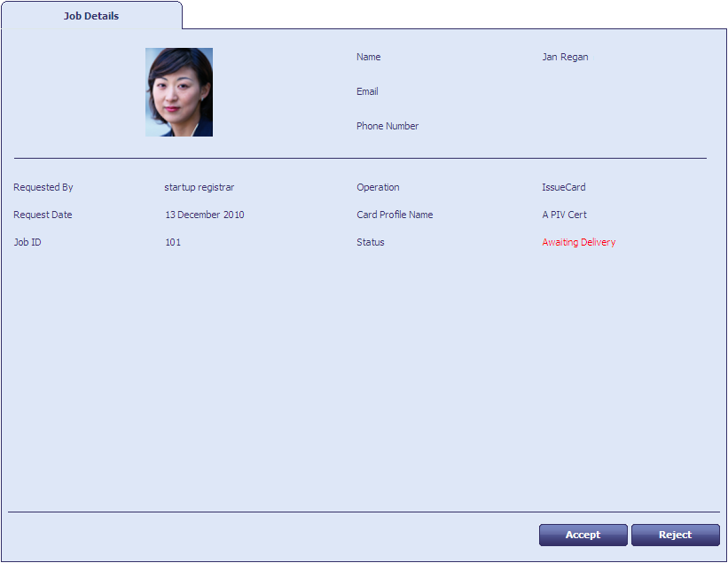
Task: Select the date 13 December 2010
Action: (205, 215)
